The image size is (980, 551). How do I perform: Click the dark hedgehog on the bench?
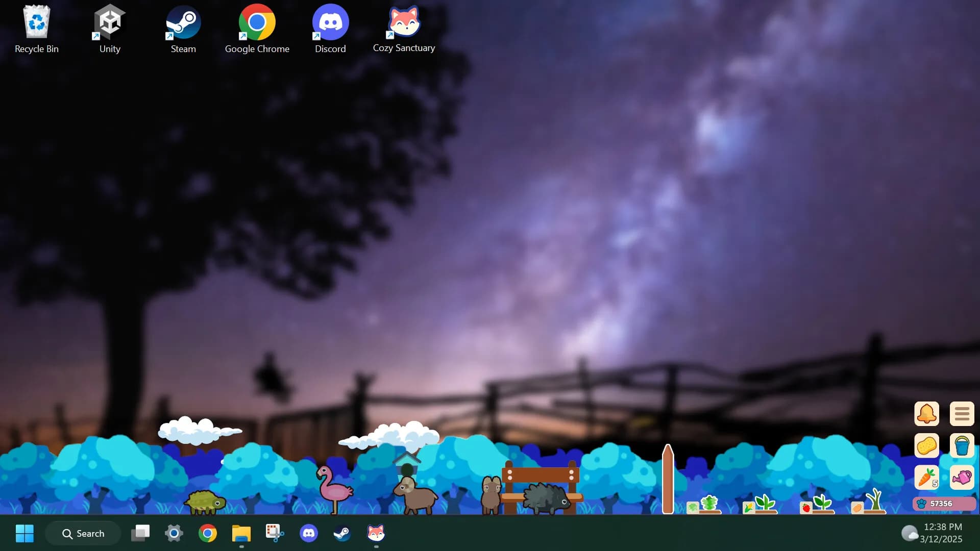tap(546, 498)
